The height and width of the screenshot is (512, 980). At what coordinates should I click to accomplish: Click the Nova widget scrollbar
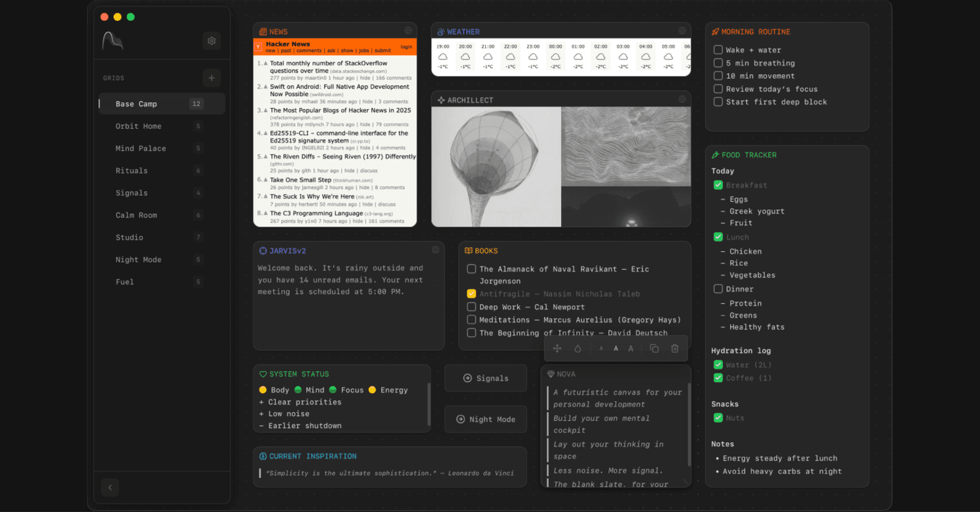click(689, 425)
